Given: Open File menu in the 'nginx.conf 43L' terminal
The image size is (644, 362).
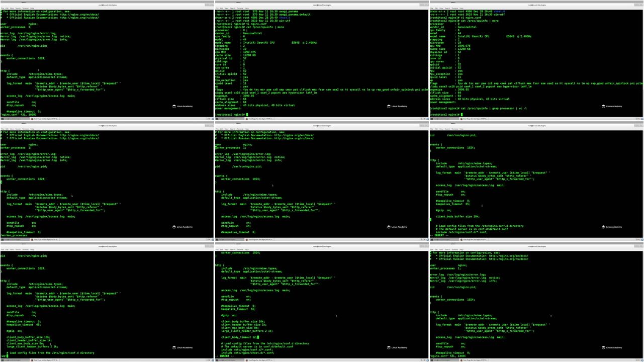Looking at the screenshot, I should [2, 8].
